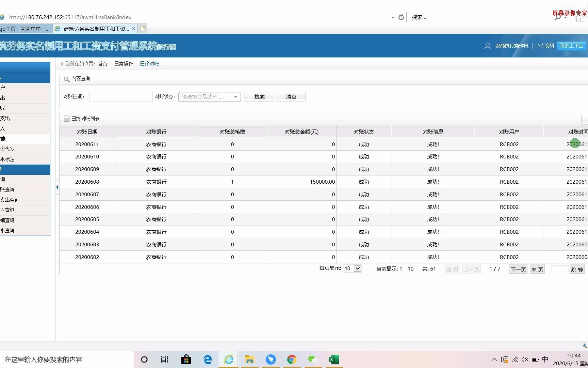
Task: Open File Explorer from the taskbar
Action: [249, 359]
